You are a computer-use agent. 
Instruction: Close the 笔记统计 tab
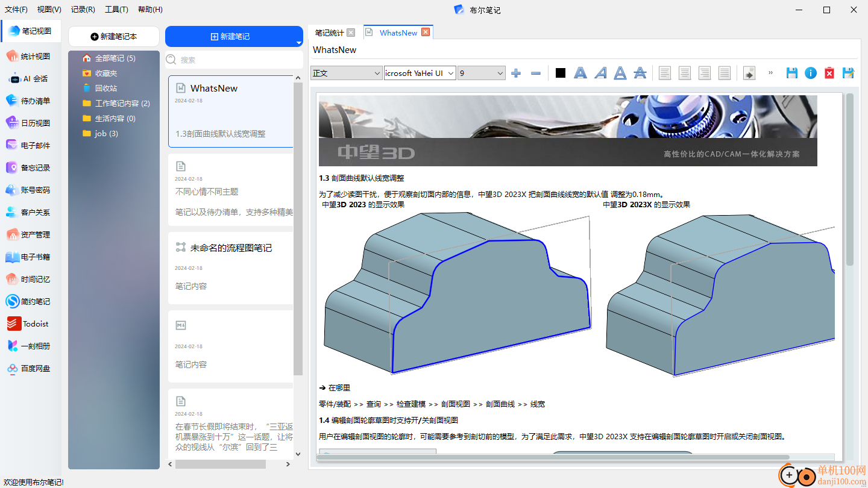point(351,33)
